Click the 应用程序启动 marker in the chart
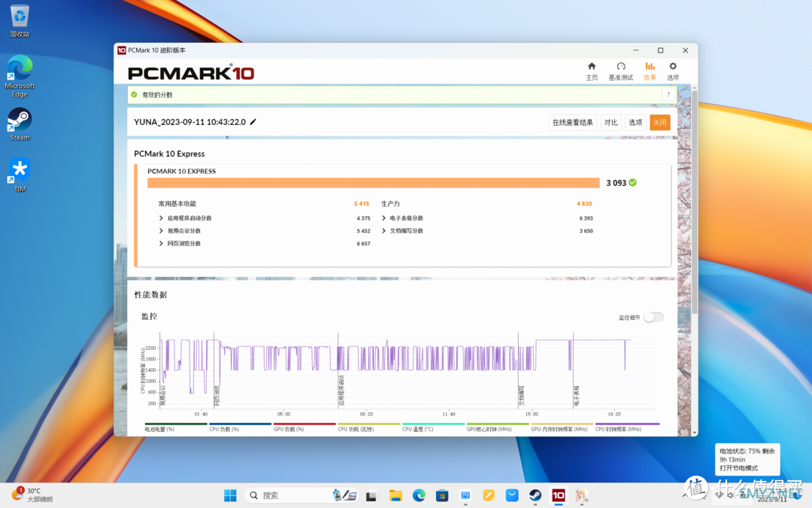The image size is (812, 508). coord(341,391)
